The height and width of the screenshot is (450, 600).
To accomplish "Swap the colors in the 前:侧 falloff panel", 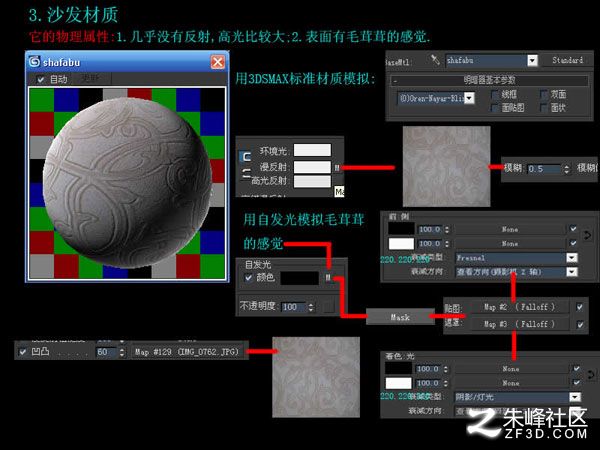I will pos(588,235).
